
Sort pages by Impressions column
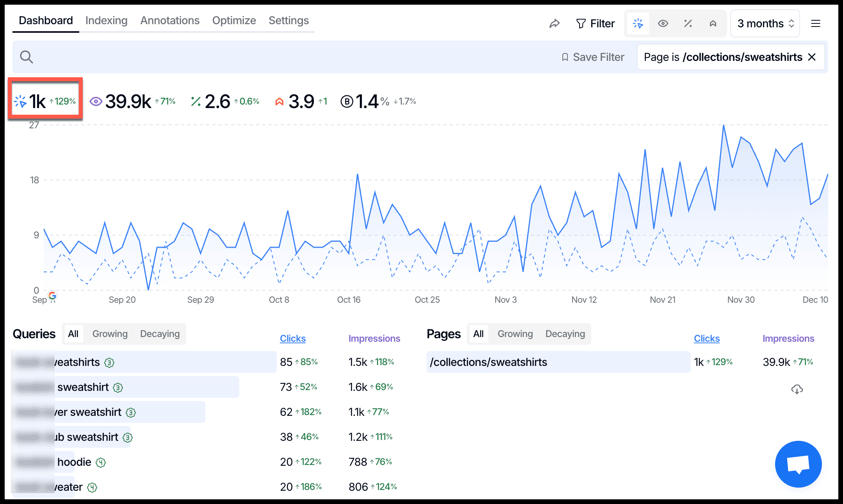tap(788, 339)
